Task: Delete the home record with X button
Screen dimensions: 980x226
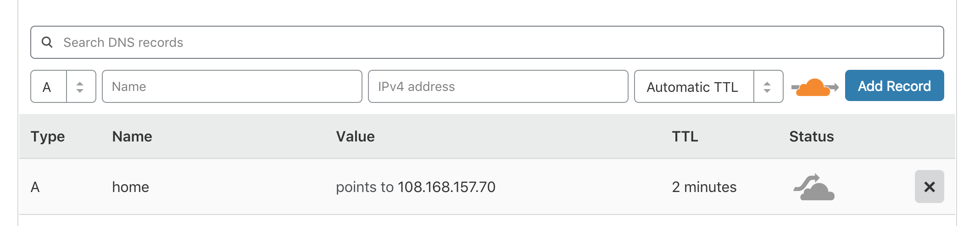Action: click(x=929, y=186)
